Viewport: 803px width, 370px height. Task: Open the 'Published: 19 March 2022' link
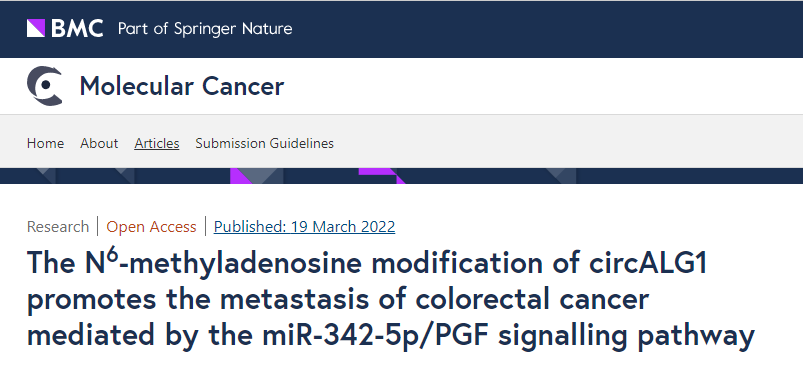(x=304, y=227)
